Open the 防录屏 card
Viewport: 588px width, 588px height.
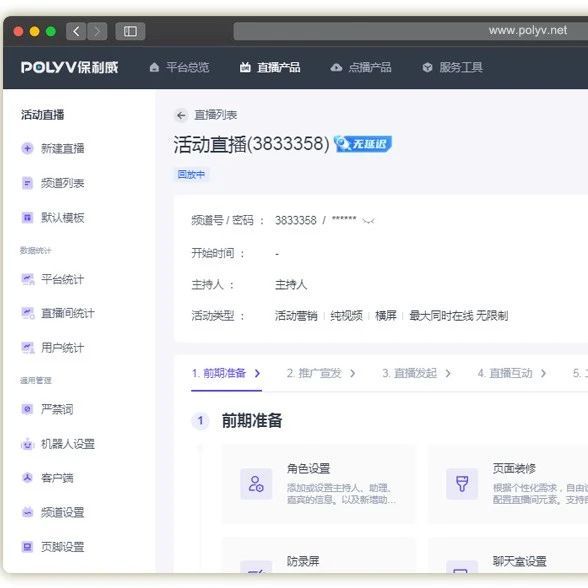318,556
